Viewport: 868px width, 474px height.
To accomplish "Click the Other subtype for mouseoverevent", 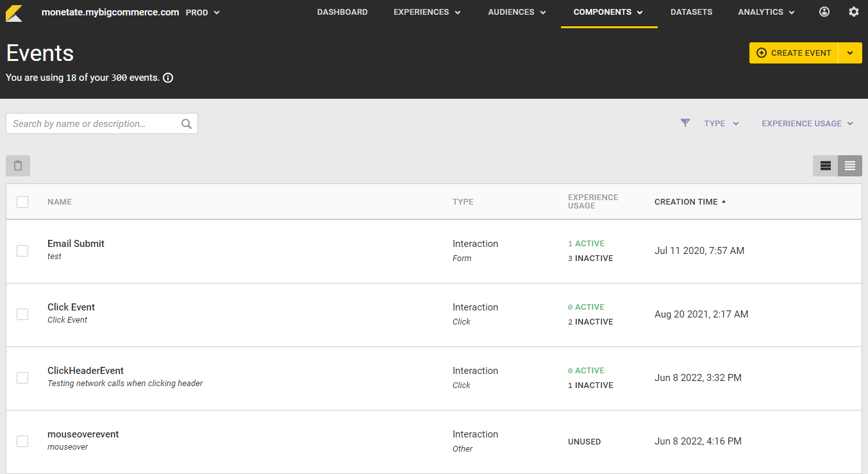I will (x=463, y=449).
